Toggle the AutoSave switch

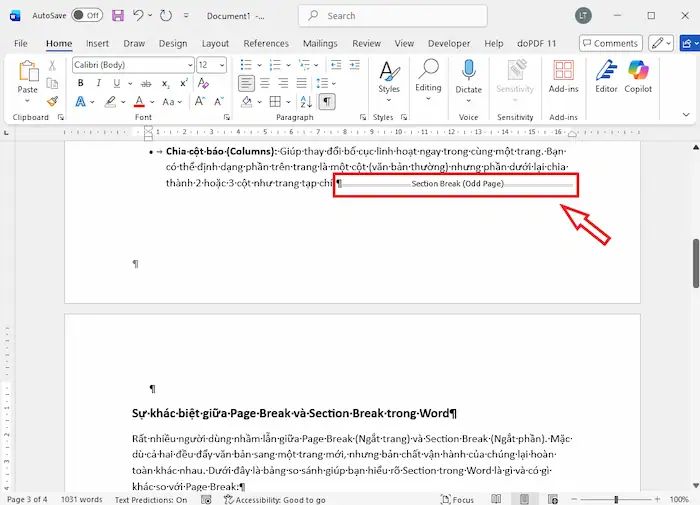(88, 16)
